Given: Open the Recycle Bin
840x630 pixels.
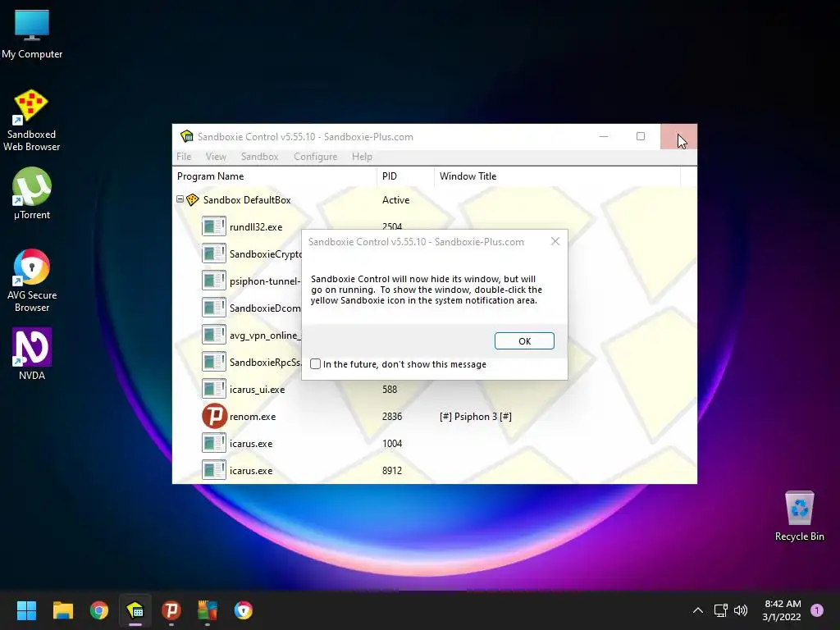Looking at the screenshot, I should click(x=799, y=517).
